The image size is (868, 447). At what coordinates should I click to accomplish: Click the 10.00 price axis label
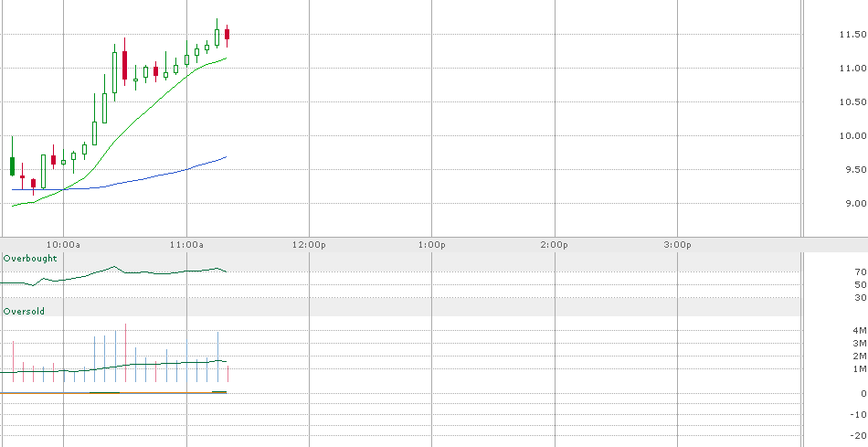click(852, 135)
